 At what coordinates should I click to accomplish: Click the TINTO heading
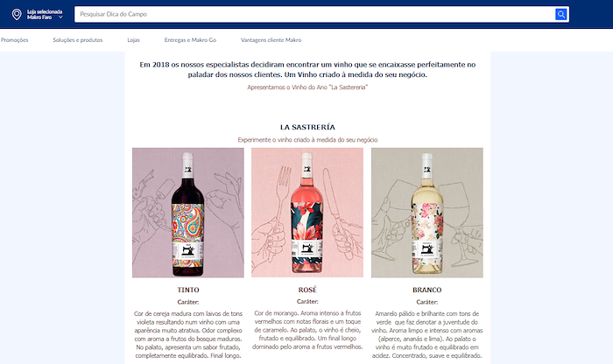(188, 290)
